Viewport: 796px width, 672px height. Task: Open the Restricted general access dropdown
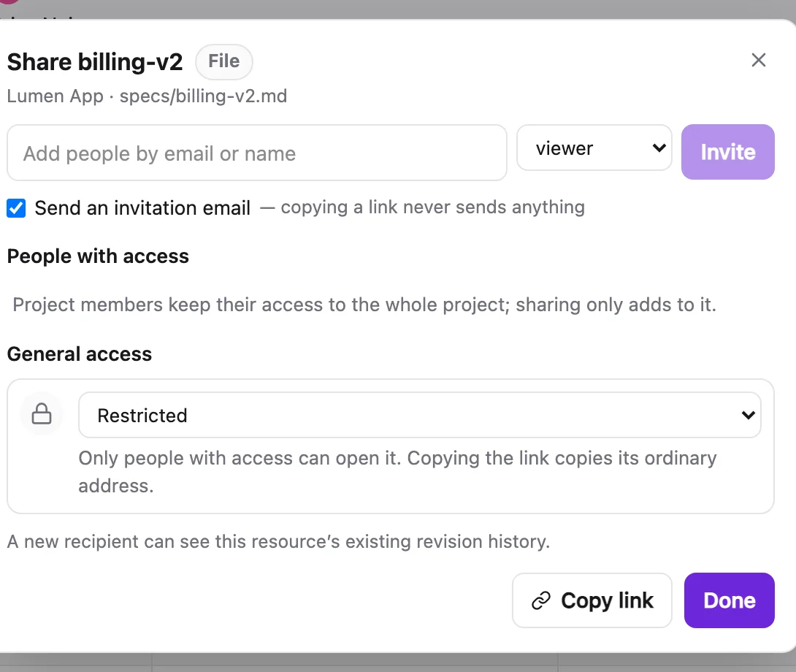point(419,415)
